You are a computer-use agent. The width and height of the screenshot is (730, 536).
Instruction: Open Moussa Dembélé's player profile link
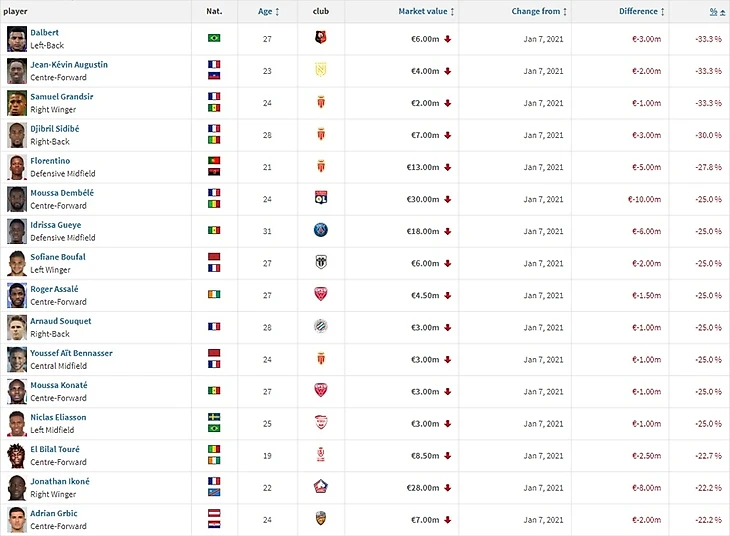click(x=62, y=192)
